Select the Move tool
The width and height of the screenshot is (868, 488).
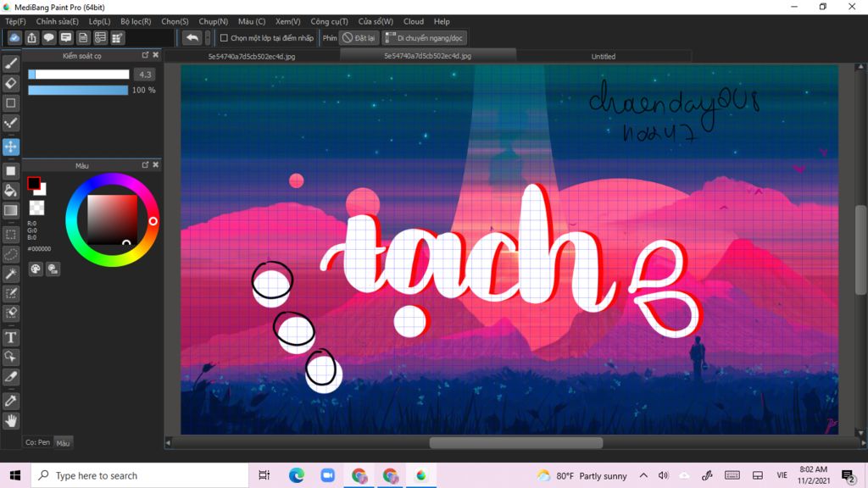coord(10,147)
